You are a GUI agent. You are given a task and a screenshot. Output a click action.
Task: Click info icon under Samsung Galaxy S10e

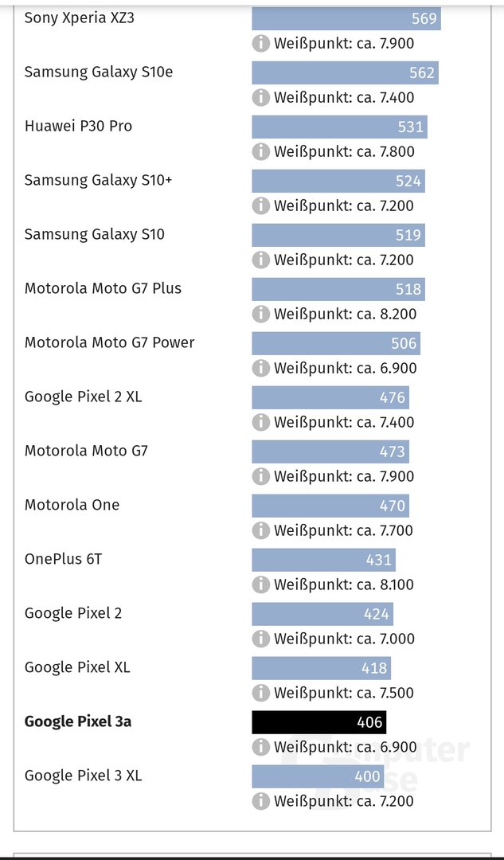tap(261, 98)
